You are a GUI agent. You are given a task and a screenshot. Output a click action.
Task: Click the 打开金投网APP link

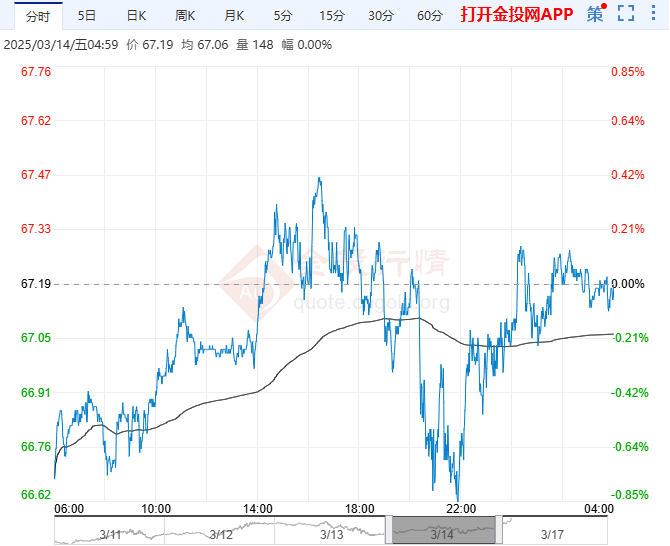coord(517,15)
